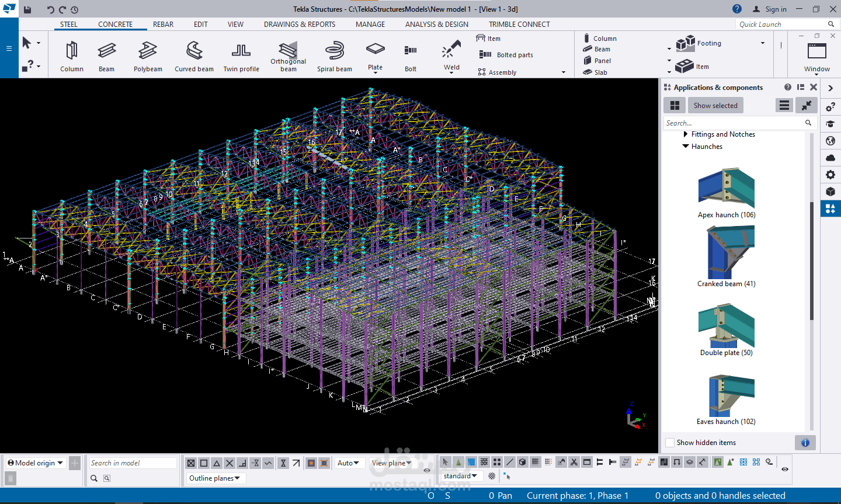Select the steel Column tool
The height and width of the screenshot is (504, 841).
72,56
